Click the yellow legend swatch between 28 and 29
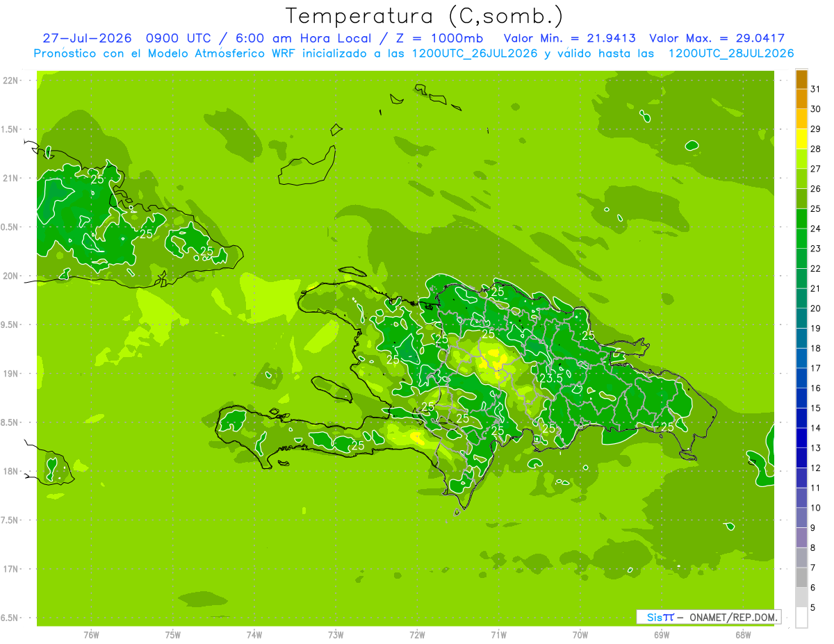 coord(801,139)
